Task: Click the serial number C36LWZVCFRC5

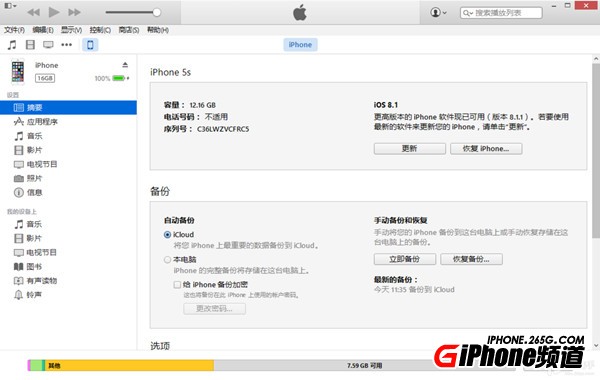Action: [x=223, y=129]
